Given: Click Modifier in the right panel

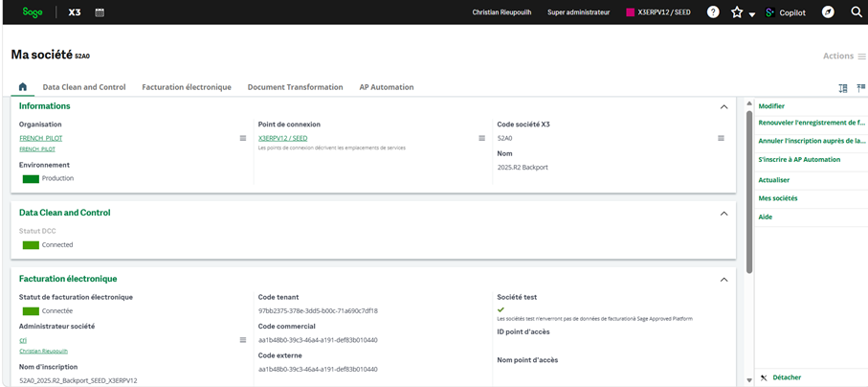Looking at the screenshot, I should tap(771, 106).
